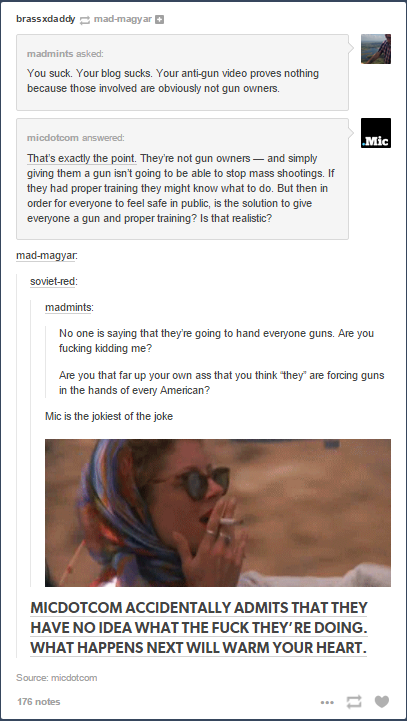
Task: Open the three-dots more options menu
Action: tap(327, 702)
